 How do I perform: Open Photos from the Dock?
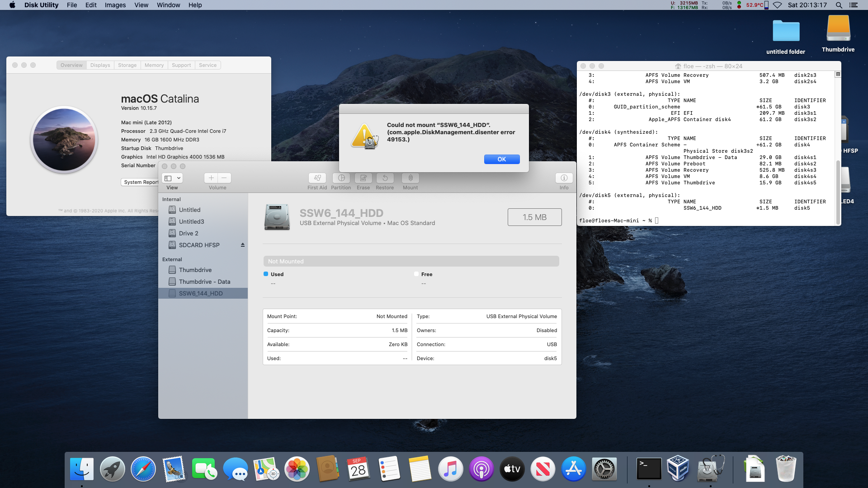click(x=297, y=469)
